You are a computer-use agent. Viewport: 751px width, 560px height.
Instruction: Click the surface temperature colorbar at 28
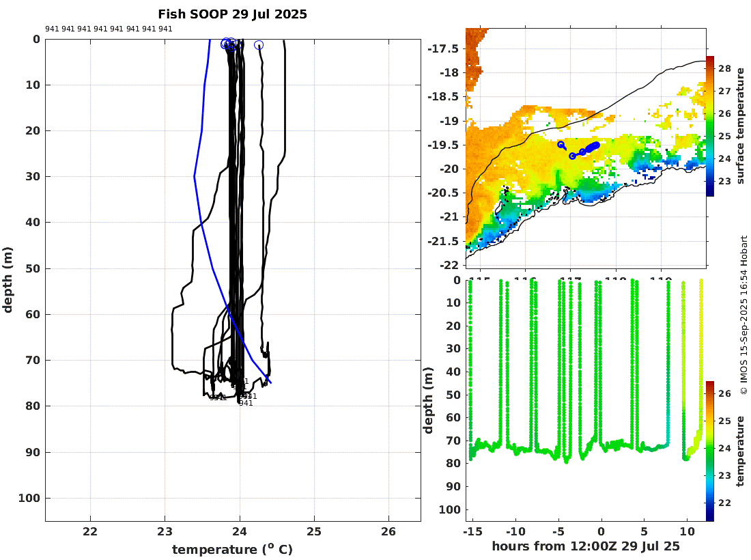[710, 68]
